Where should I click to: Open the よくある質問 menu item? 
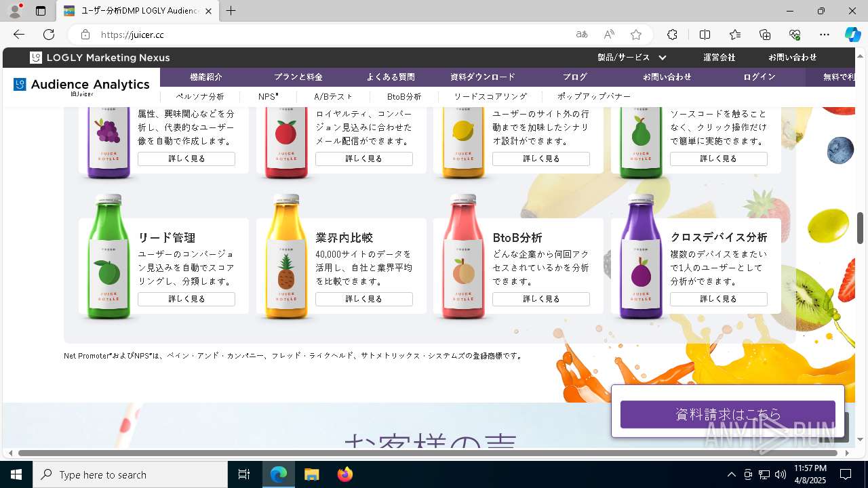point(391,77)
